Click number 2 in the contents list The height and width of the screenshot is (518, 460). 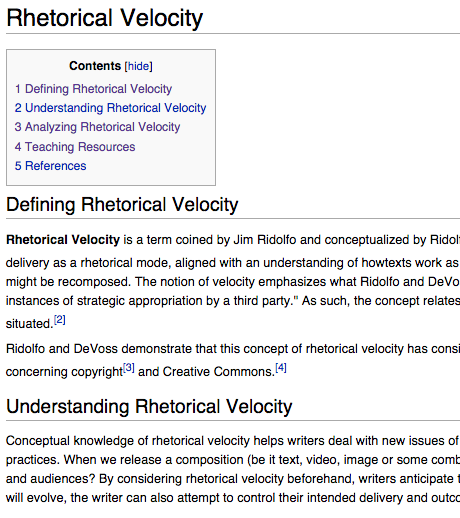pyautogui.click(x=18, y=108)
